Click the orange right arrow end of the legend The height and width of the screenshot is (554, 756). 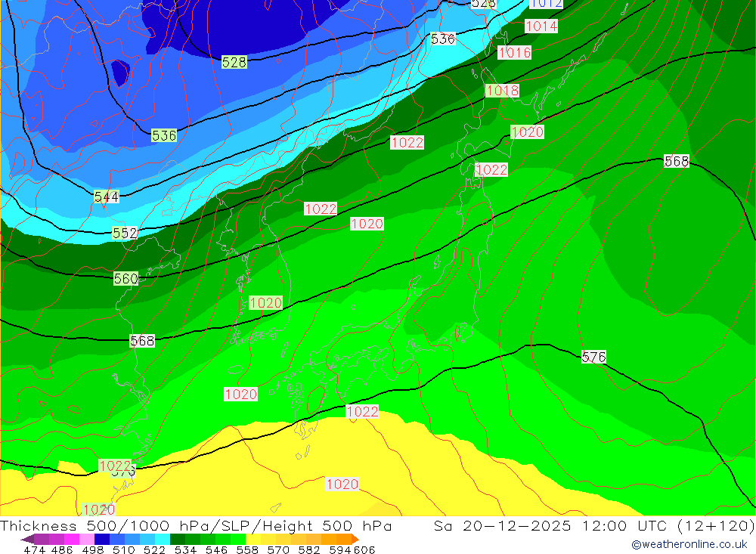pos(355,539)
